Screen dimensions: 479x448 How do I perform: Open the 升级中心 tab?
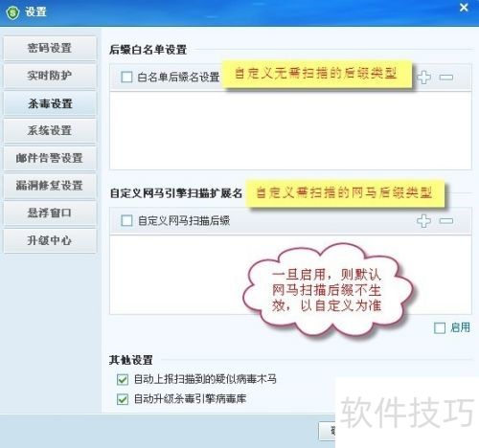(x=50, y=240)
